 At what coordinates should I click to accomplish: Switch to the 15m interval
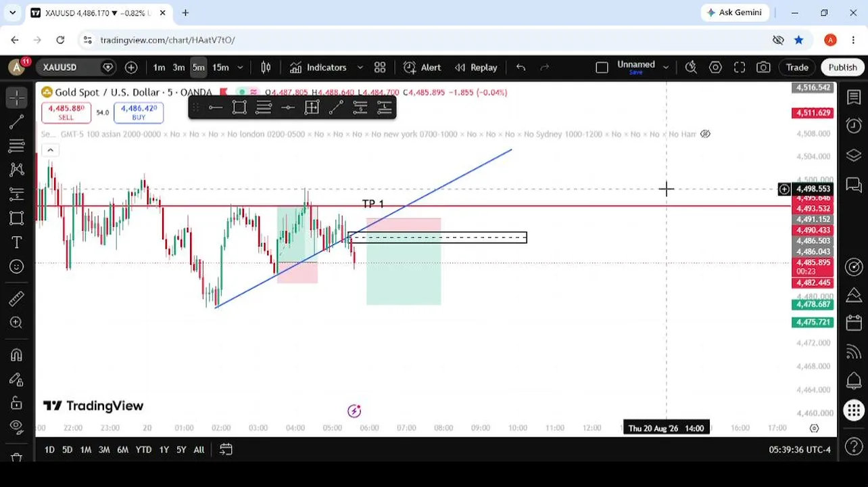click(x=220, y=68)
